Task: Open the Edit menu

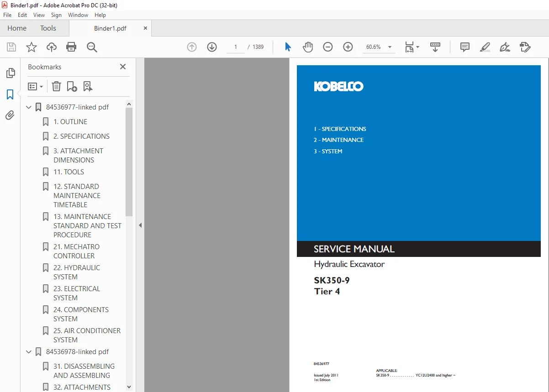Action: [22, 15]
